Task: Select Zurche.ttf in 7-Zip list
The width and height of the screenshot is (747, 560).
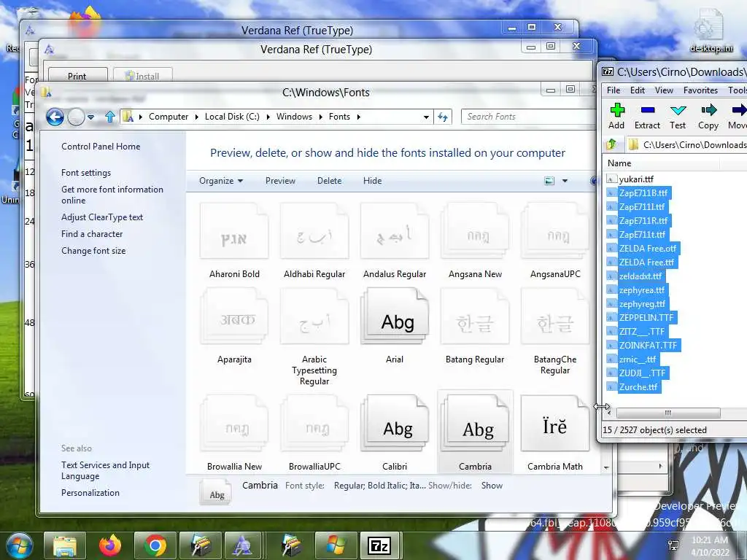Action: [638, 387]
